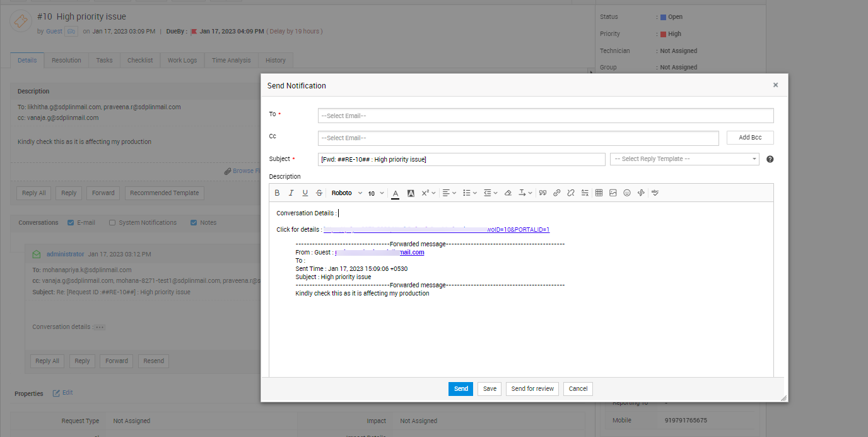This screenshot has height=437, width=868.
Task: Uncheck the Notes conversations checkbox
Action: [193, 223]
